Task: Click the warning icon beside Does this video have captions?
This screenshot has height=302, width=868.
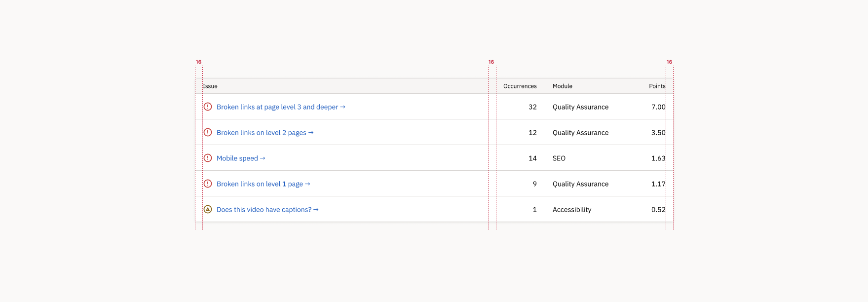Action: click(x=208, y=209)
